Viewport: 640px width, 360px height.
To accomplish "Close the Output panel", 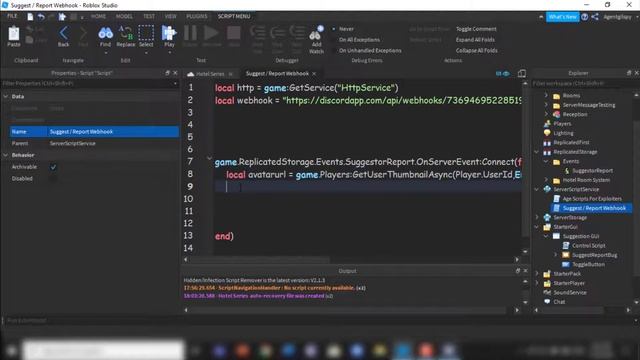I will (525, 271).
